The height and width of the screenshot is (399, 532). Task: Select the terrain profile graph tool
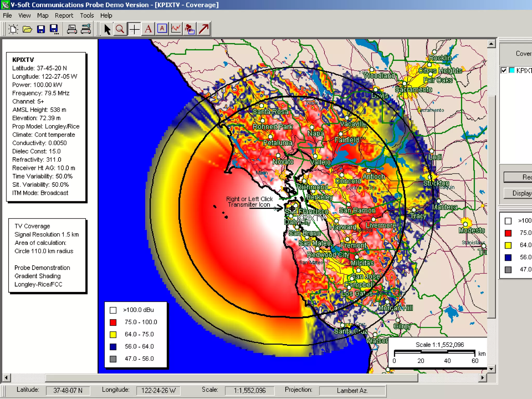(x=176, y=29)
